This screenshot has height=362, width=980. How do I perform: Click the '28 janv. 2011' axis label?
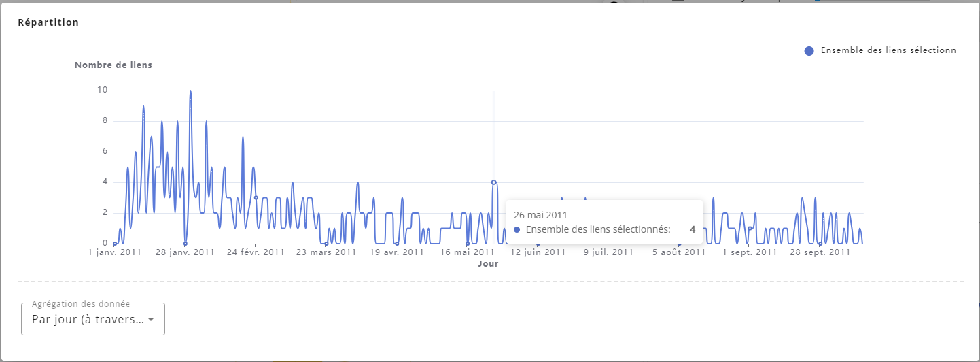[185, 252]
